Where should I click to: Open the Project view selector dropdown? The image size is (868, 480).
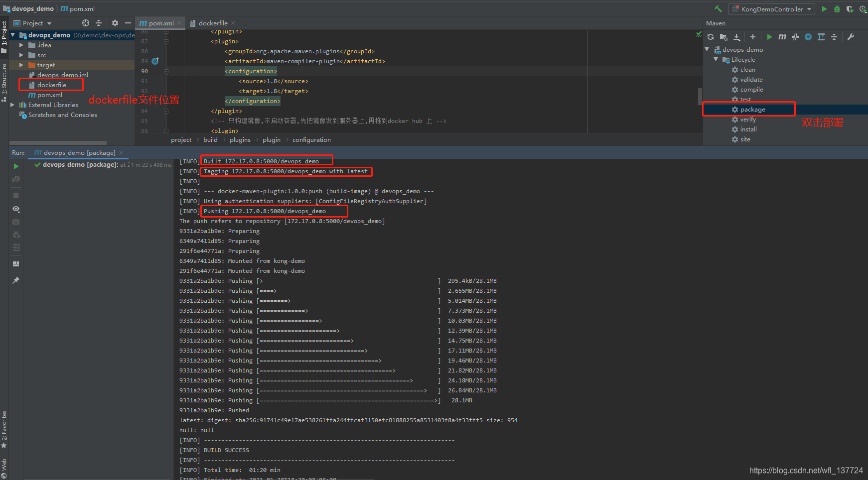(x=32, y=23)
